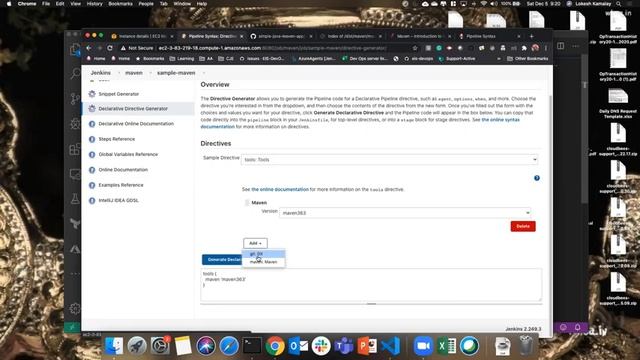The width and height of the screenshot is (640, 360).
Task: Open the History menu in the menu bar
Action: point(94,4)
